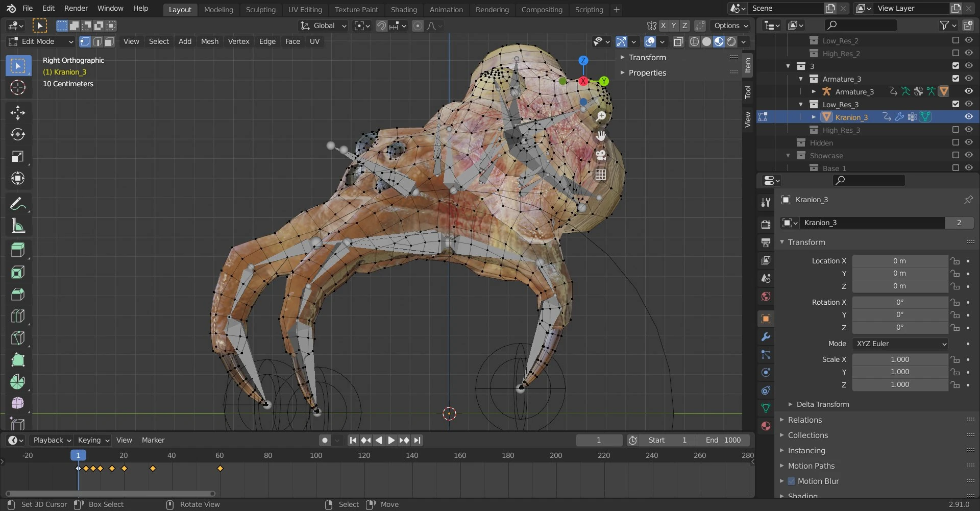Change the rotation Mode from XYZ Euler
The height and width of the screenshot is (511, 980).
900,344
